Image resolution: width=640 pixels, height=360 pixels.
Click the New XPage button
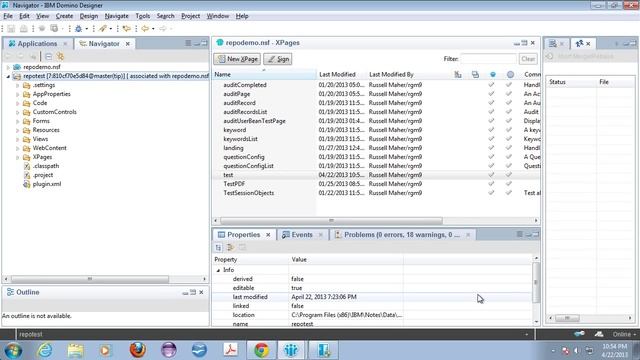coord(237,59)
